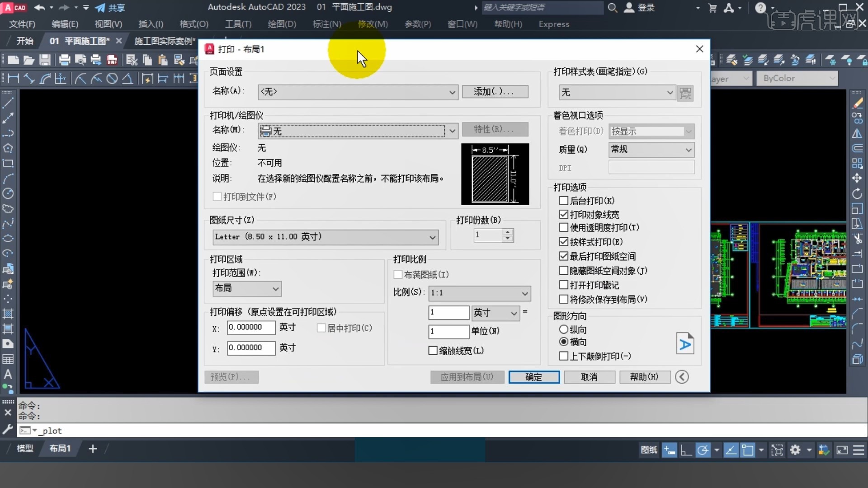868x488 pixels.
Task: Select the Move tool in right toolbar
Action: pos(857,178)
